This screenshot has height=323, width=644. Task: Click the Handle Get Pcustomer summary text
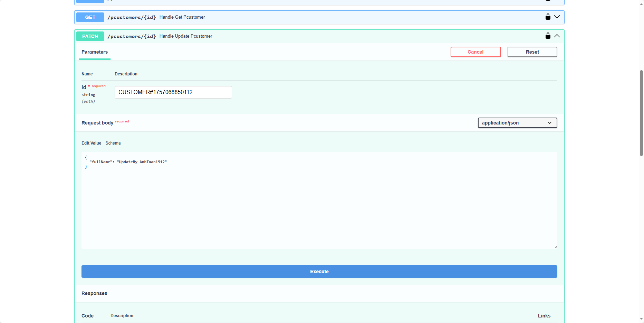(x=182, y=17)
